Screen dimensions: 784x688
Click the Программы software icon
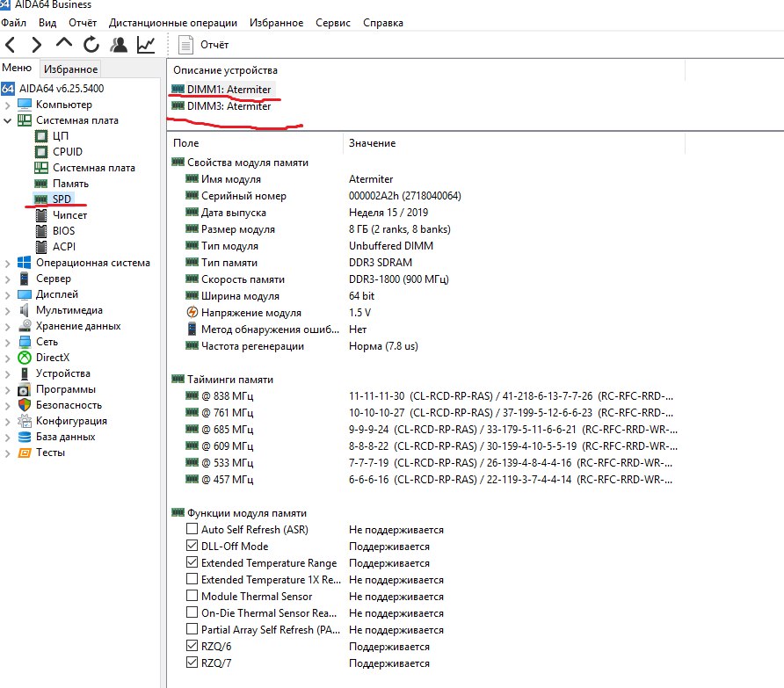click(x=24, y=389)
